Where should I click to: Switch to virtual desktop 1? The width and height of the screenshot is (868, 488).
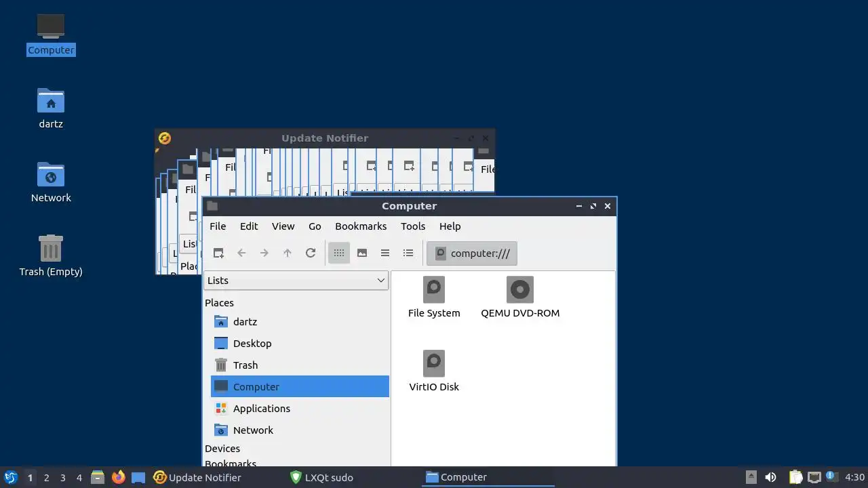(30, 478)
